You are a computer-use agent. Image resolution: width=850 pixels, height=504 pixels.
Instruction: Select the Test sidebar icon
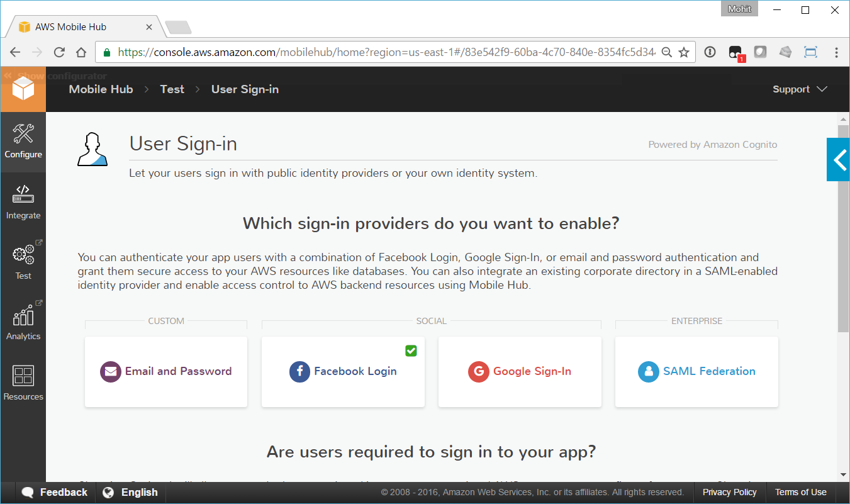pos(23,261)
